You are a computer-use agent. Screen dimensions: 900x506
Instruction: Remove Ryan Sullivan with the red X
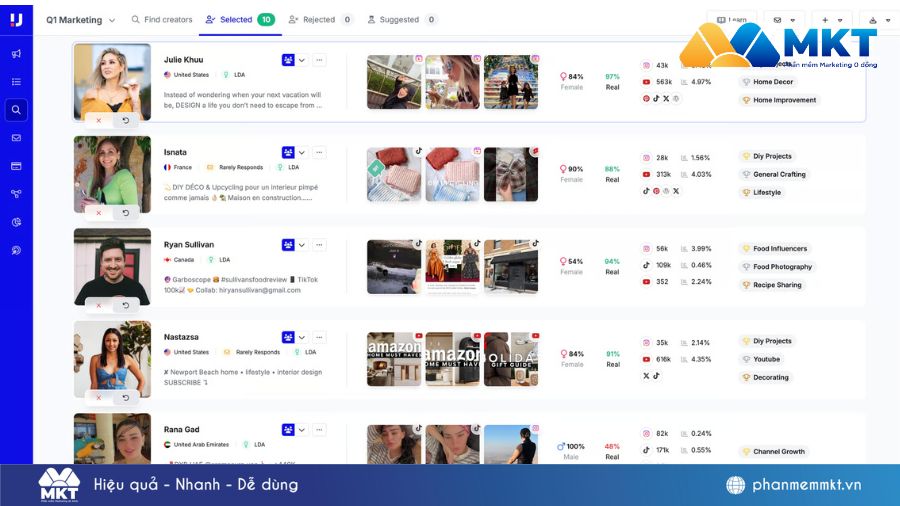99,305
